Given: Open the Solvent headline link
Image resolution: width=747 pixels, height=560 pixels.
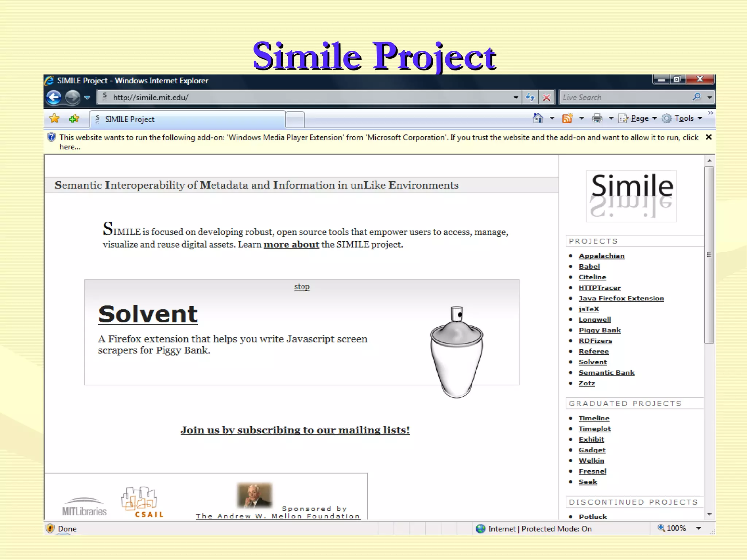Looking at the screenshot, I should (x=148, y=314).
